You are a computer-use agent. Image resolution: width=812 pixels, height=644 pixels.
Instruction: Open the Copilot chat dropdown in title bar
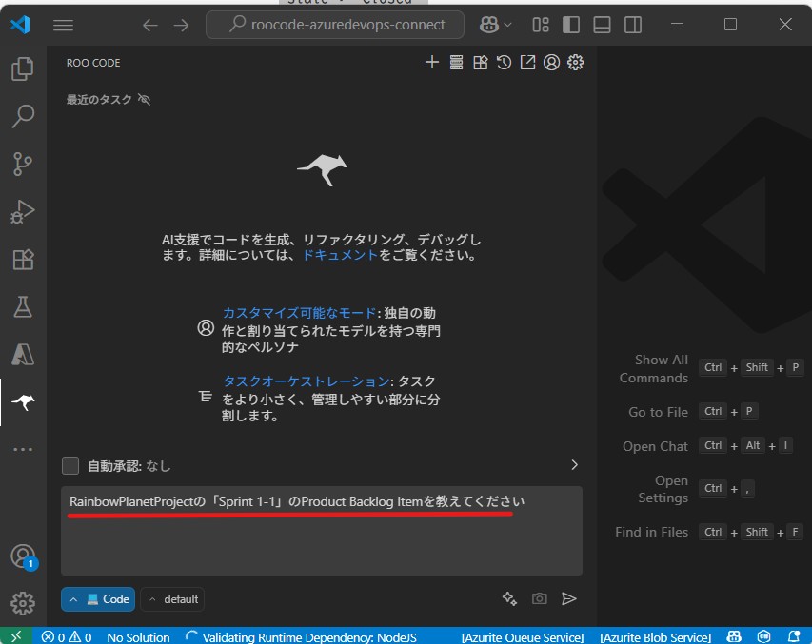(x=495, y=25)
